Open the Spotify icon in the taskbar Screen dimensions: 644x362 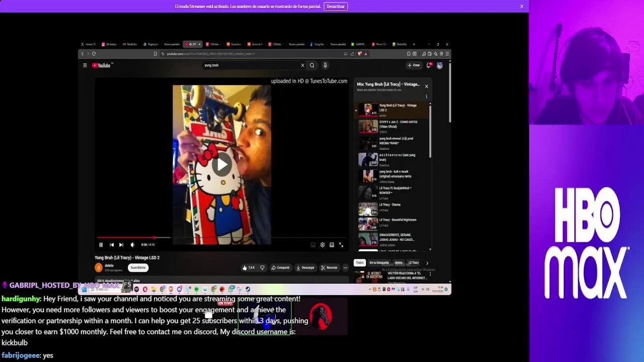click(196, 289)
